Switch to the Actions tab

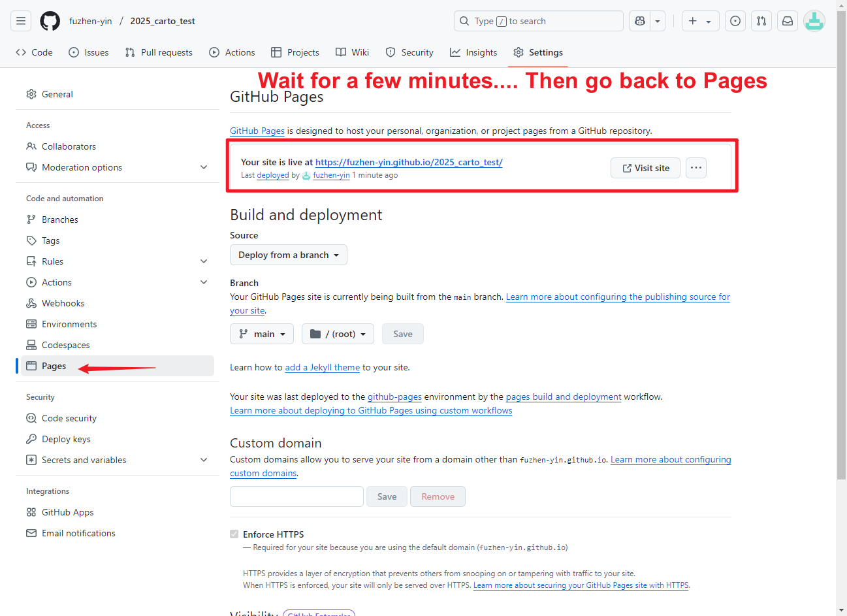[x=232, y=52]
